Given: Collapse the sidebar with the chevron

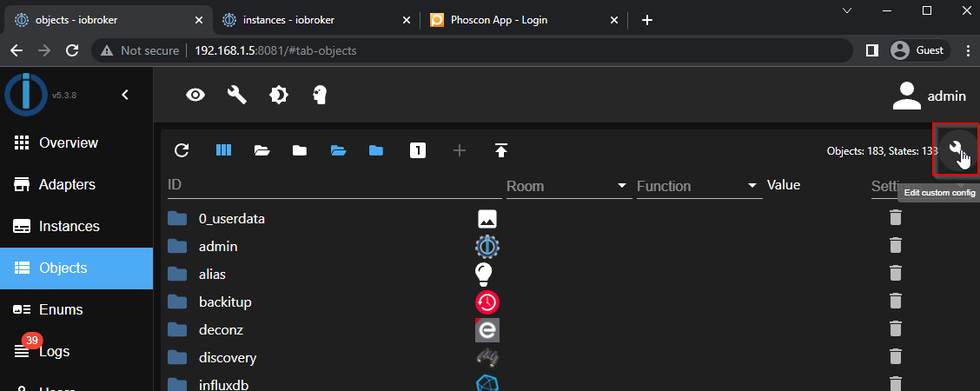Looking at the screenshot, I should [125, 95].
